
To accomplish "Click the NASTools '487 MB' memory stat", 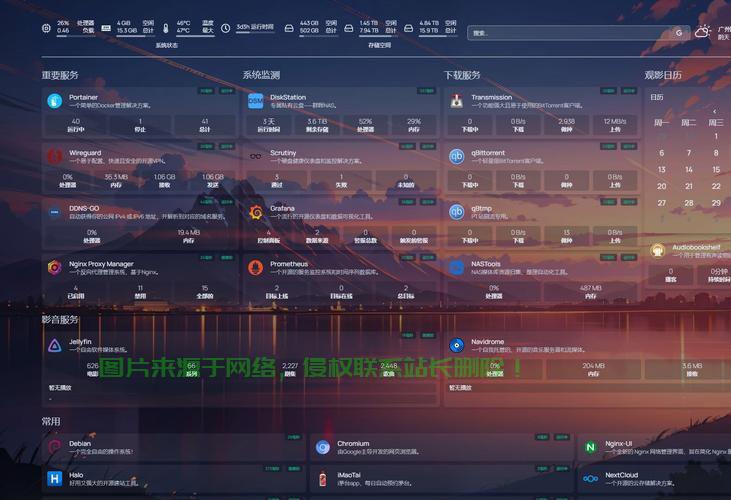I will (x=591, y=292).
